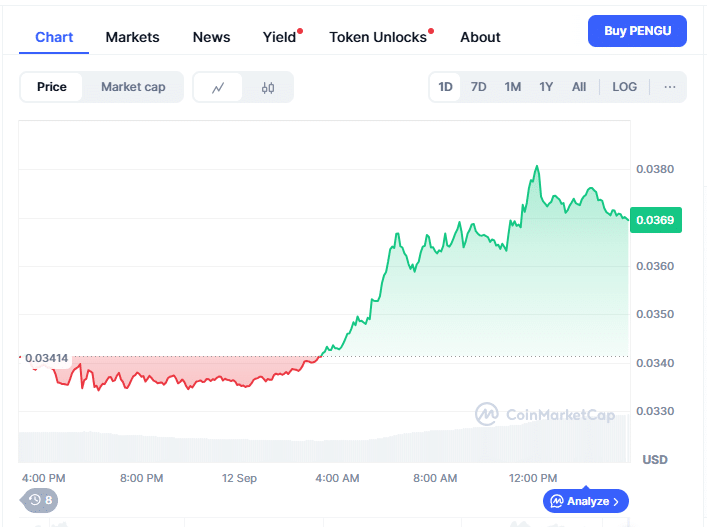This screenshot has width=707, height=527.
Task: Show All time price history
Action: [579, 87]
